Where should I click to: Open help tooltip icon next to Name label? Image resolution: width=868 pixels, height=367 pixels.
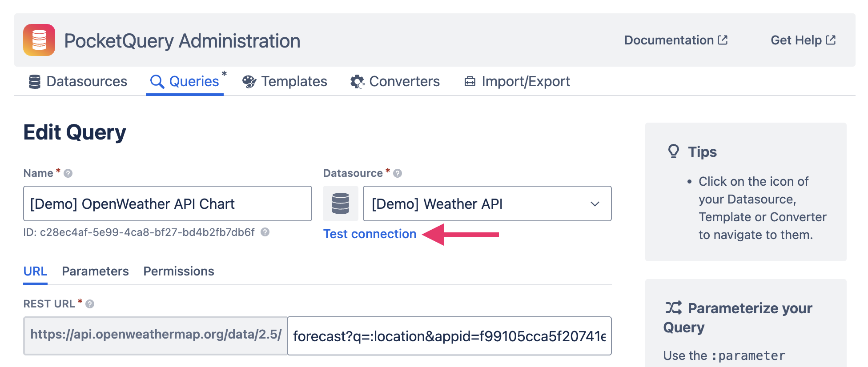[x=68, y=173]
